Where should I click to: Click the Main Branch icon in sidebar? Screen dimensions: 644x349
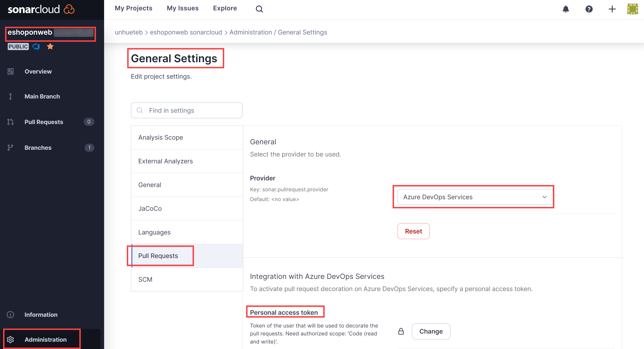pos(11,97)
